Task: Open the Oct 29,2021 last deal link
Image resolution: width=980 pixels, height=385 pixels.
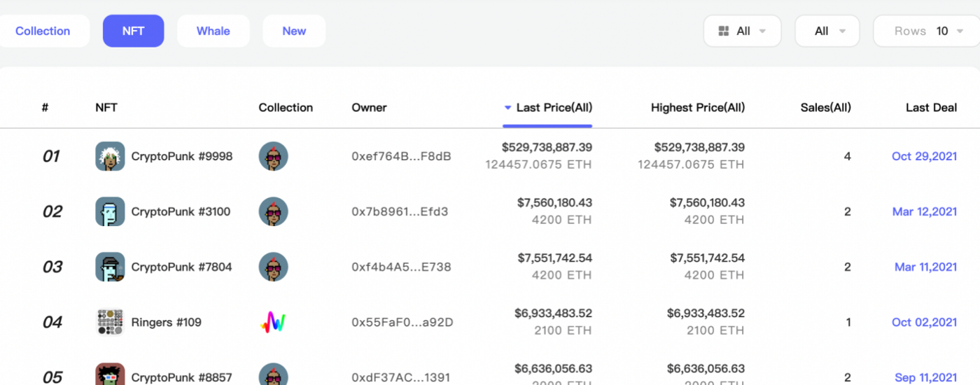Action: (924, 156)
